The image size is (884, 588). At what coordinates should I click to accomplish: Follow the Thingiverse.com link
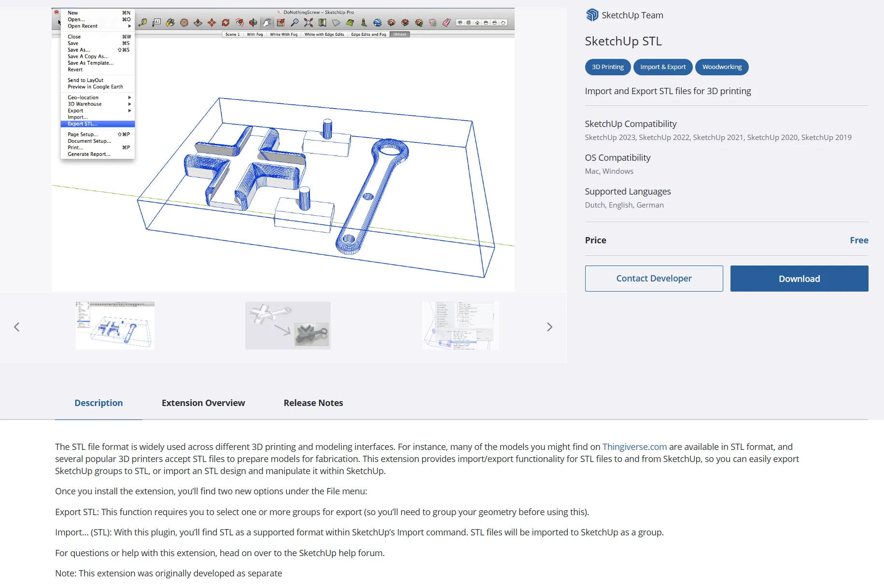point(634,447)
